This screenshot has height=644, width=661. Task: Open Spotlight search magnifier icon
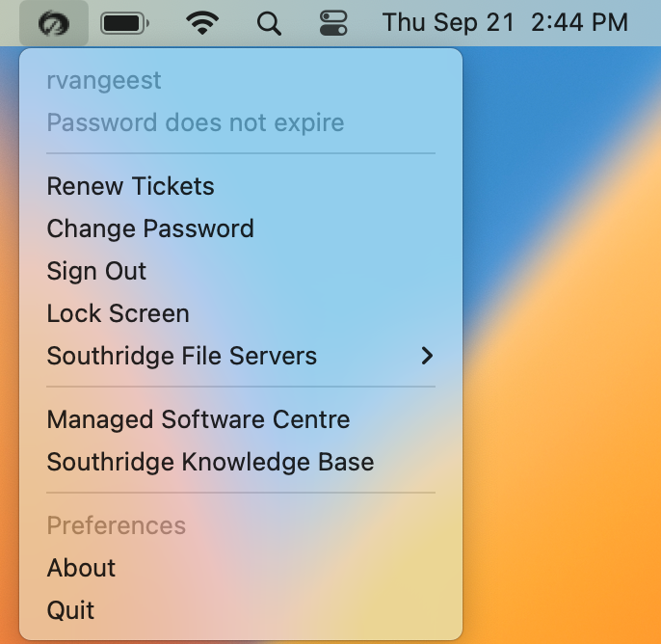point(269,23)
